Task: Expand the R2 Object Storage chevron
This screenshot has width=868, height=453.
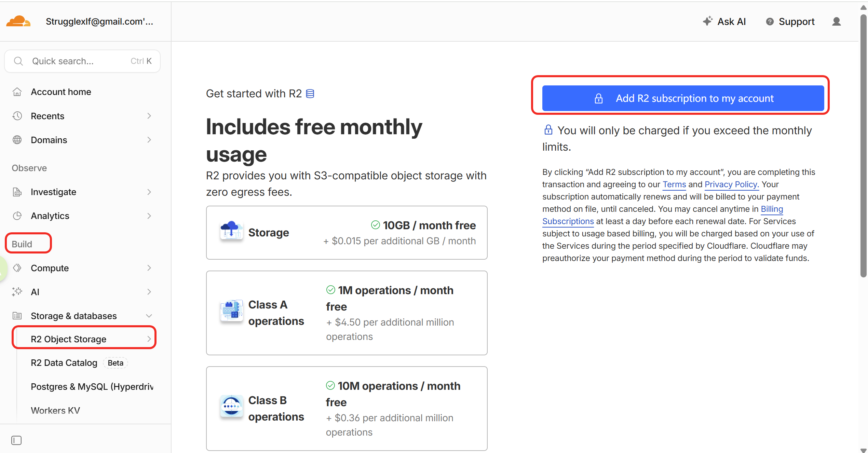Action: tap(149, 339)
